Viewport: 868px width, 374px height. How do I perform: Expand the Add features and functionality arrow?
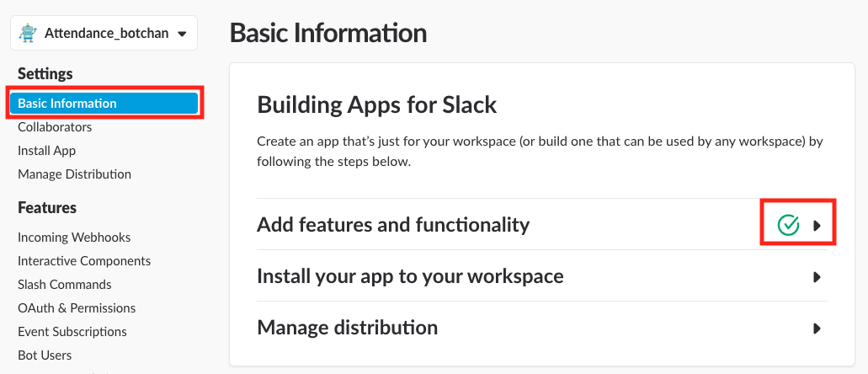[x=817, y=226]
